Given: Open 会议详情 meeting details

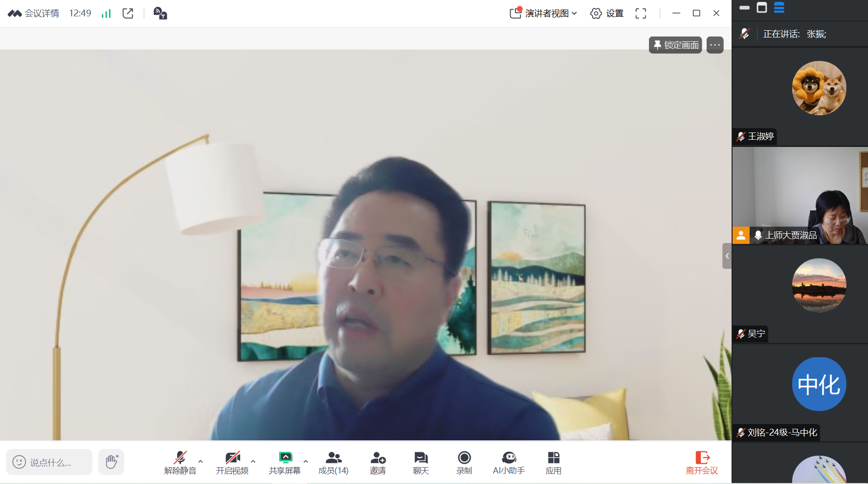Looking at the screenshot, I should pyautogui.click(x=34, y=13).
